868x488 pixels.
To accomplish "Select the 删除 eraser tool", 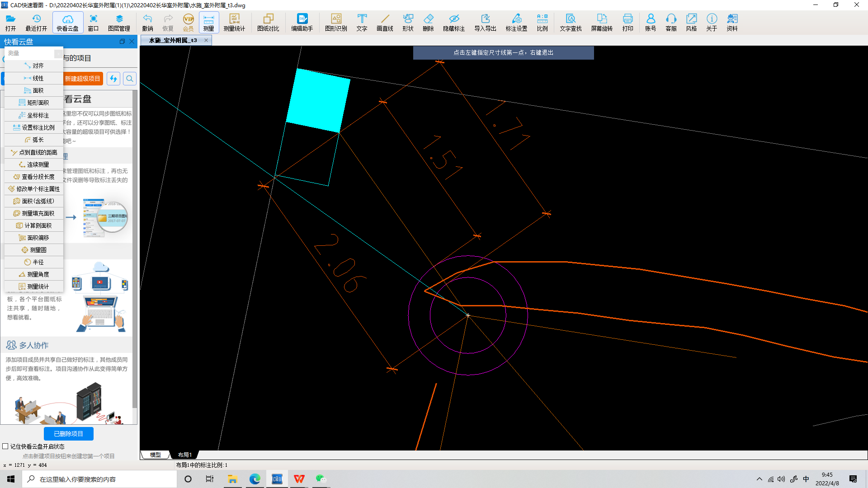I will pos(428,22).
